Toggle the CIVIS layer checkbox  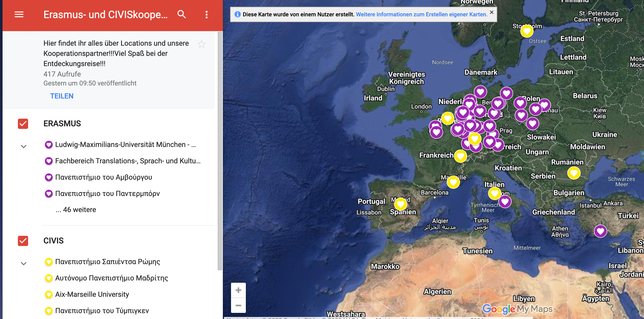point(23,241)
